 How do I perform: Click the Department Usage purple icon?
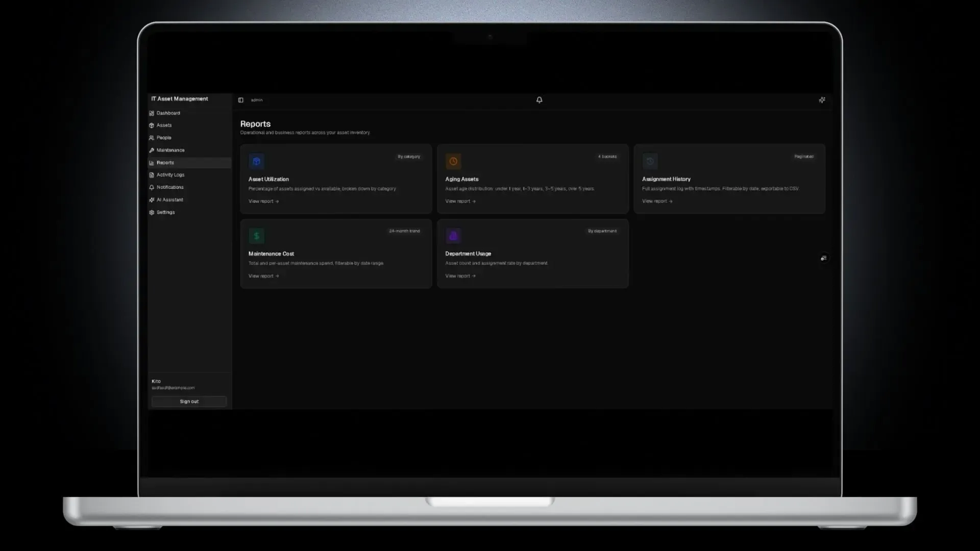(453, 236)
